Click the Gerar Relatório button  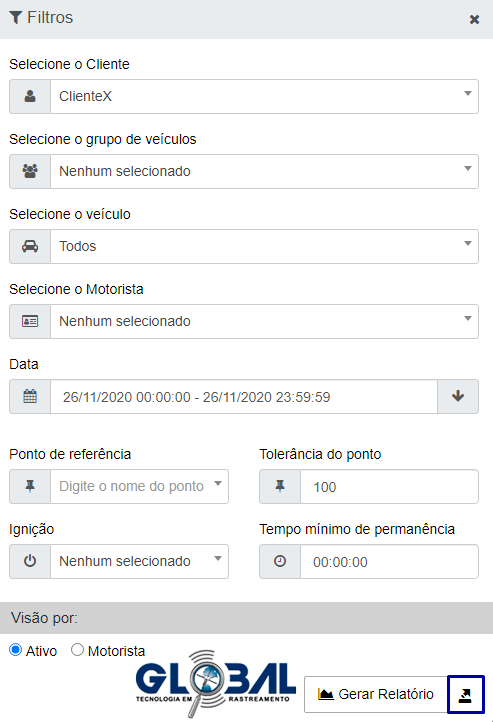[376, 694]
